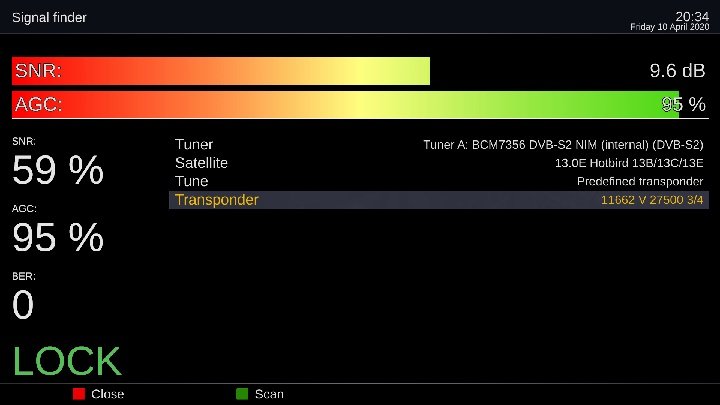The image size is (720, 405).
Task: Click the 11662 V 27500 transponder value
Action: click(x=652, y=200)
